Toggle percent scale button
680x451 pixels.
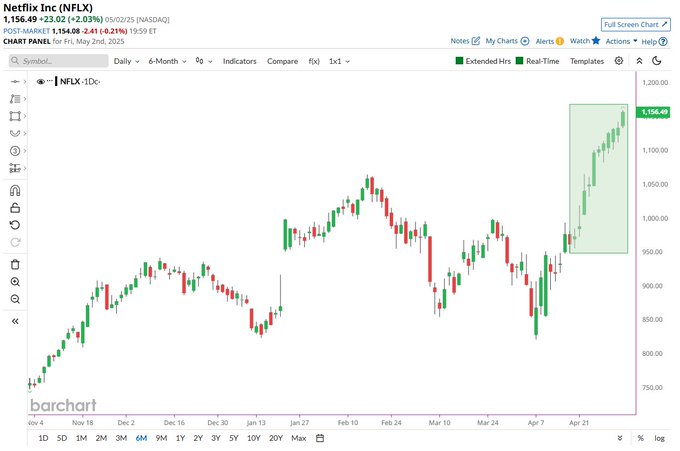[x=641, y=438]
